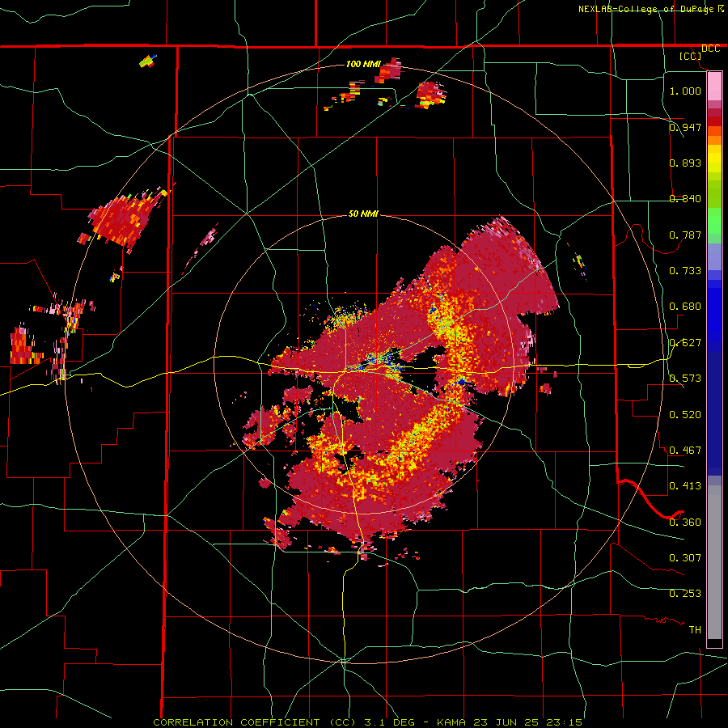Pick the dark navy segment of color scale
The image size is (728, 728).
714,413
